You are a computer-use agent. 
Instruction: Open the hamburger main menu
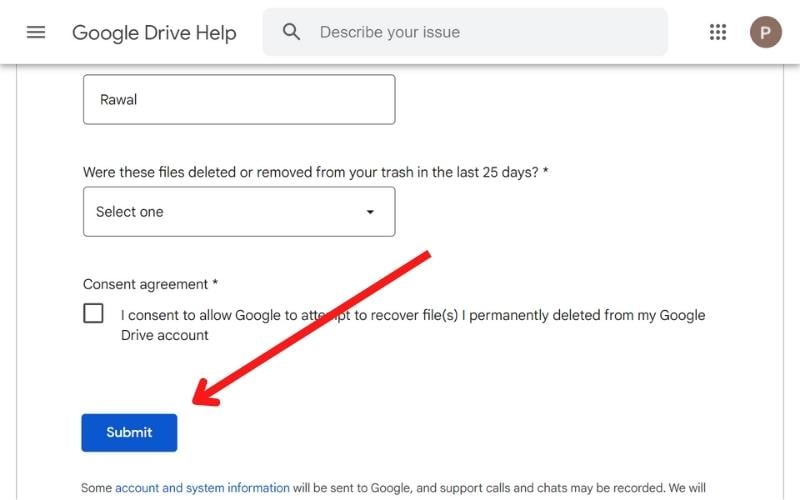[x=36, y=32]
